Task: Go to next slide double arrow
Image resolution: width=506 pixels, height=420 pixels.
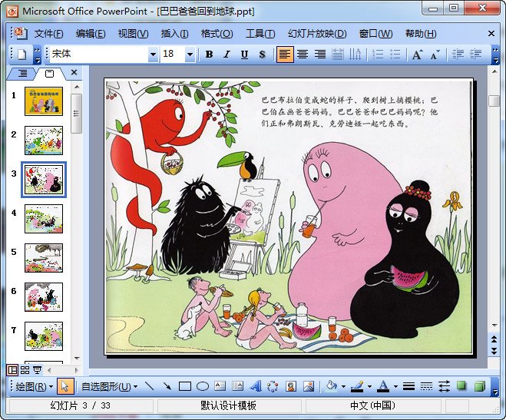Action: pyautogui.click(x=494, y=351)
